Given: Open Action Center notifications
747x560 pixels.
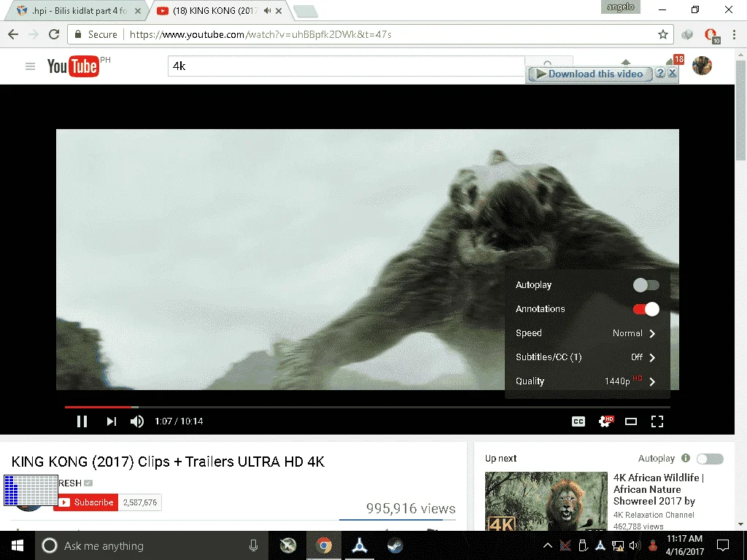Looking at the screenshot, I should click(x=723, y=545).
